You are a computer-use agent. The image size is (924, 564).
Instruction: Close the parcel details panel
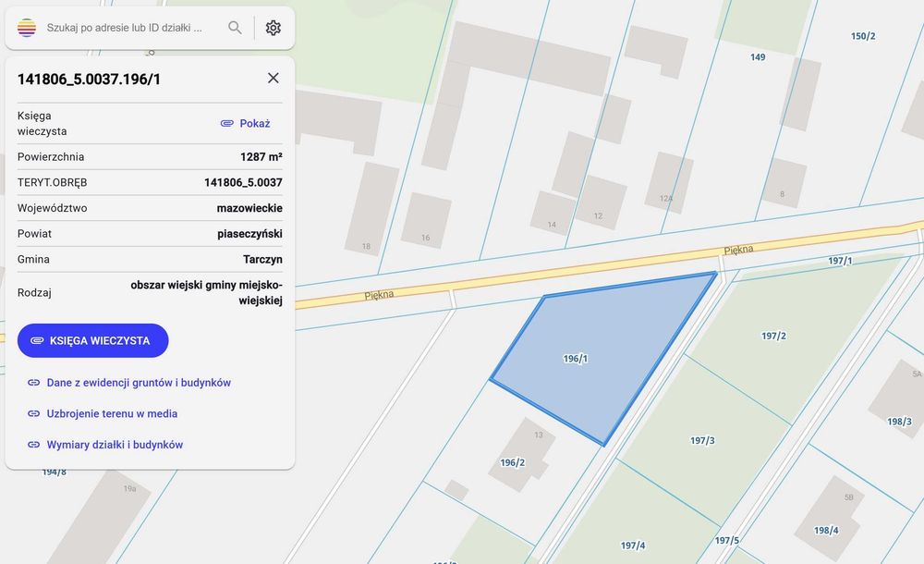pos(273,78)
